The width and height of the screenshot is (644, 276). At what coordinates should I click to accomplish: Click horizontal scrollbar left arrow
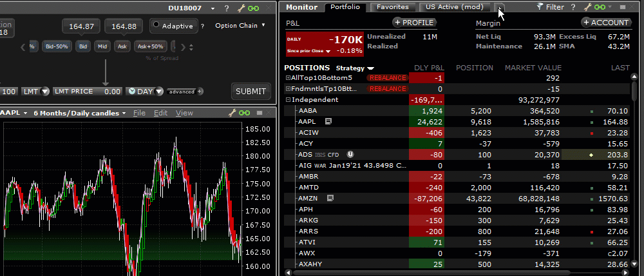(288, 272)
